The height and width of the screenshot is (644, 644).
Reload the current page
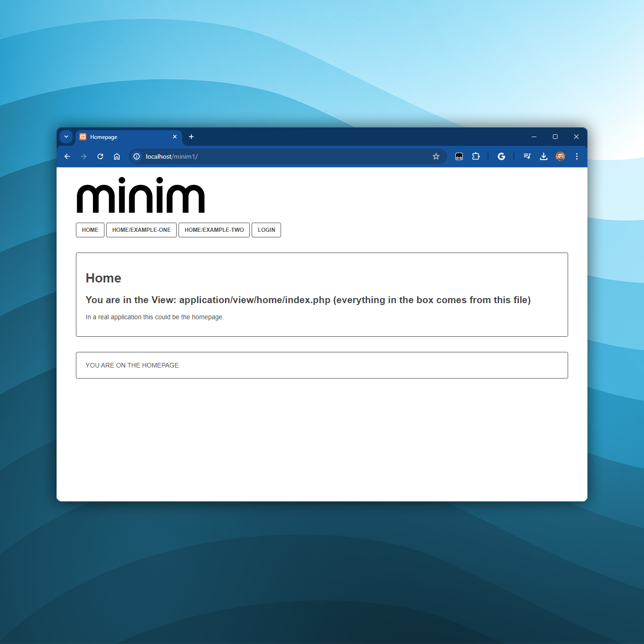[x=100, y=156]
